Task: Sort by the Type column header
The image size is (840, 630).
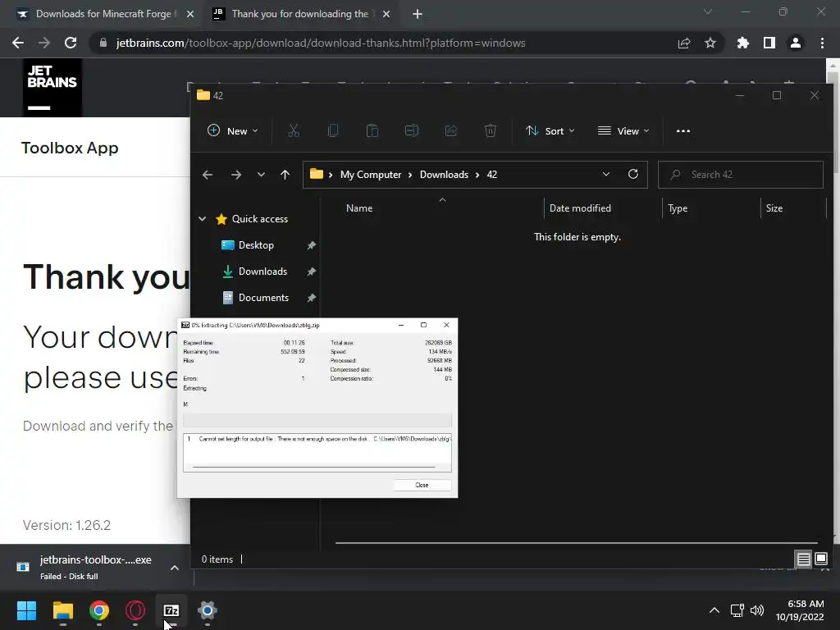Action: (x=678, y=208)
